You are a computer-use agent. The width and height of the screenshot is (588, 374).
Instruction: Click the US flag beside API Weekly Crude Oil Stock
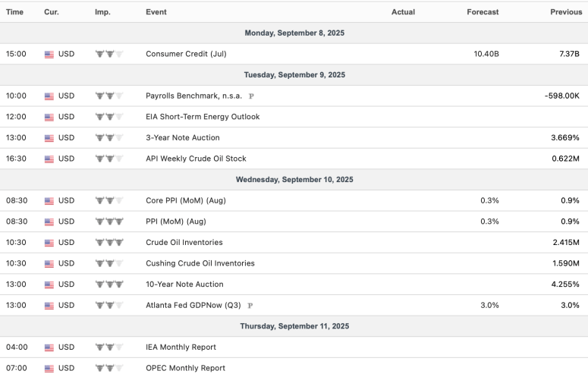[x=49, y=159]
